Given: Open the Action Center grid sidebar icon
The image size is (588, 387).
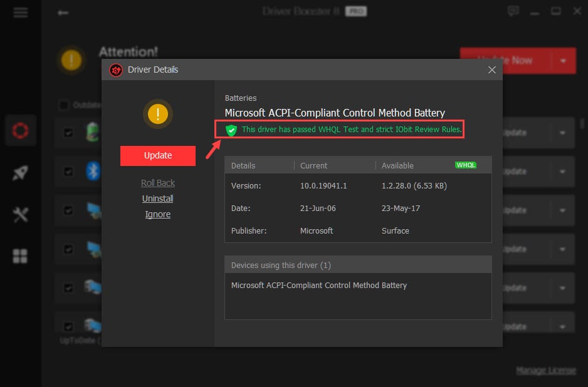Looking at the screenshot, I should coord(20,256).
